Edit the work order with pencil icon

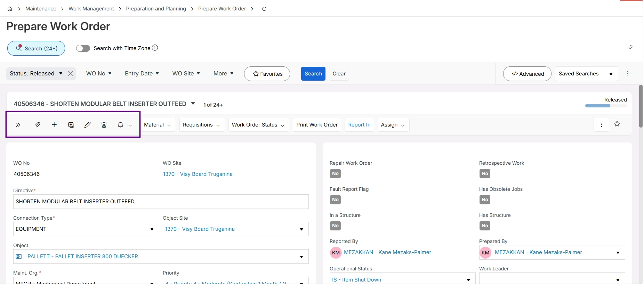click(x=87, y=125)
